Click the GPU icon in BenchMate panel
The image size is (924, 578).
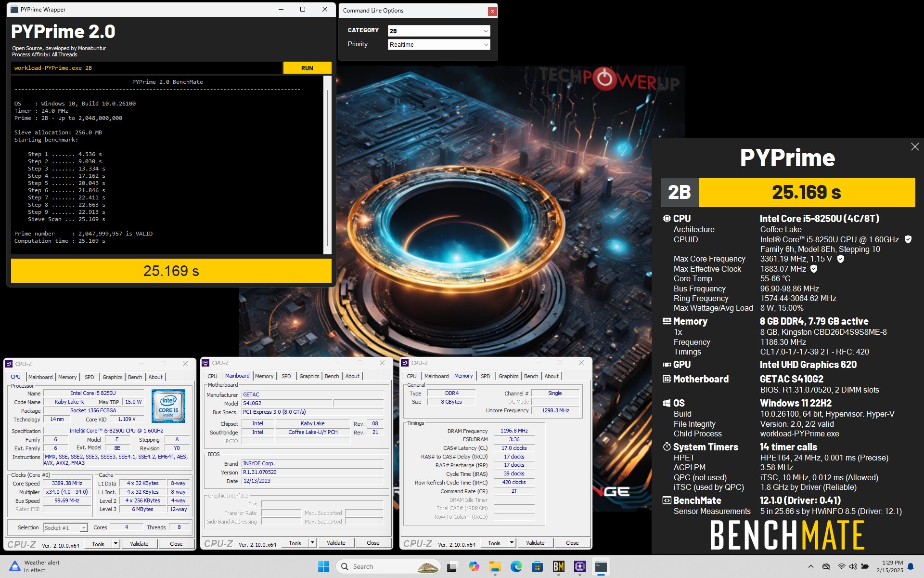(x=667, y=365)
